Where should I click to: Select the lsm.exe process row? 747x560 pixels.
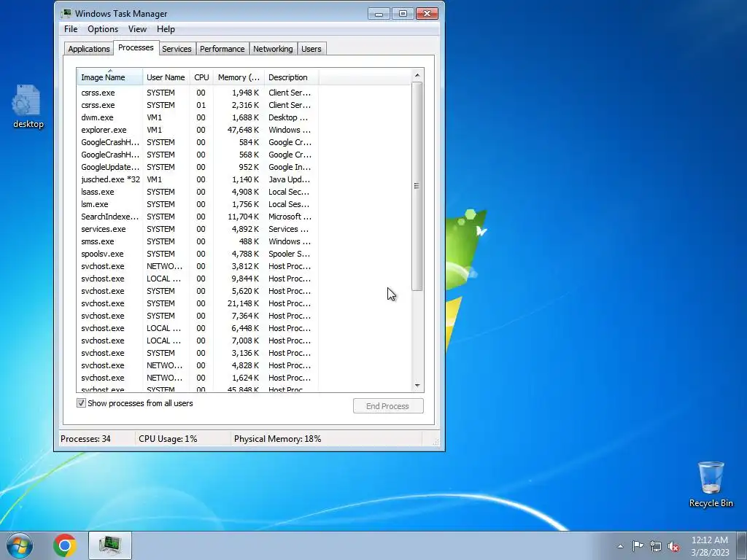pyautogui.click(x=198, y=204)
